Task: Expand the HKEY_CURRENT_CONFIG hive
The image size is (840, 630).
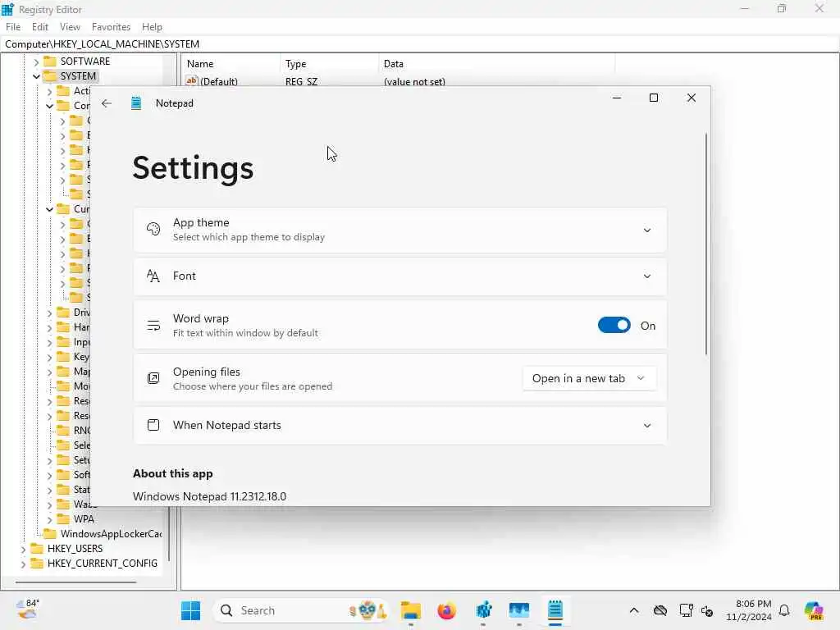Action: [23, 564]
